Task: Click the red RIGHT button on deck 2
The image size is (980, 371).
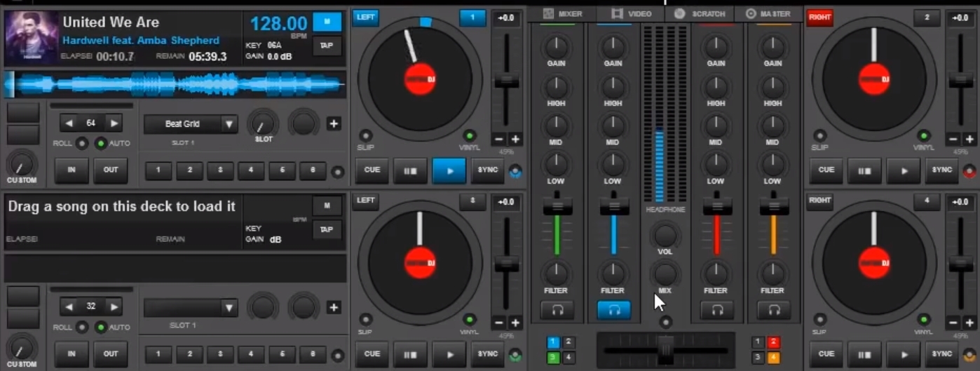Action: tap(819, 17)
